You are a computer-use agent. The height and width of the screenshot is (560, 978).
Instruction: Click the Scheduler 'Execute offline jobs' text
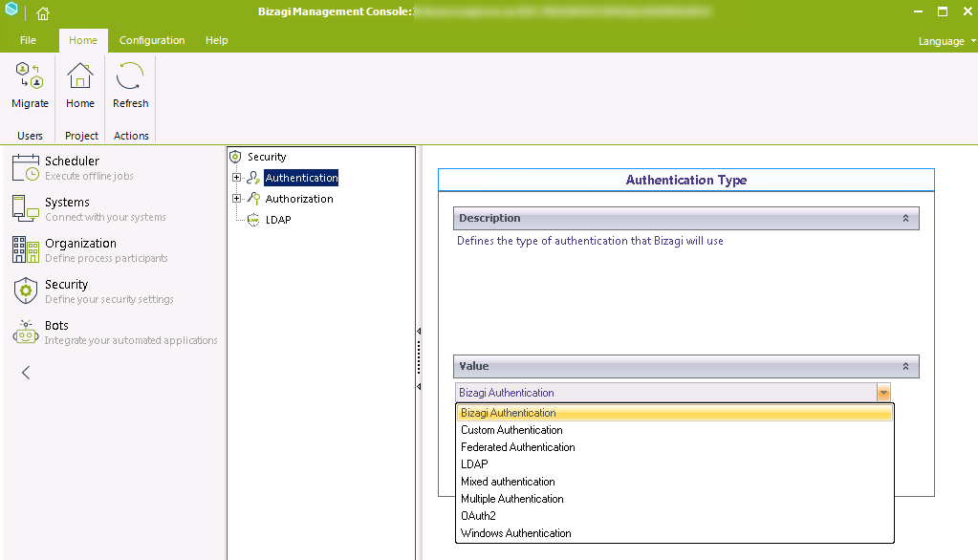pyautogui.click(x=89, y=176)
